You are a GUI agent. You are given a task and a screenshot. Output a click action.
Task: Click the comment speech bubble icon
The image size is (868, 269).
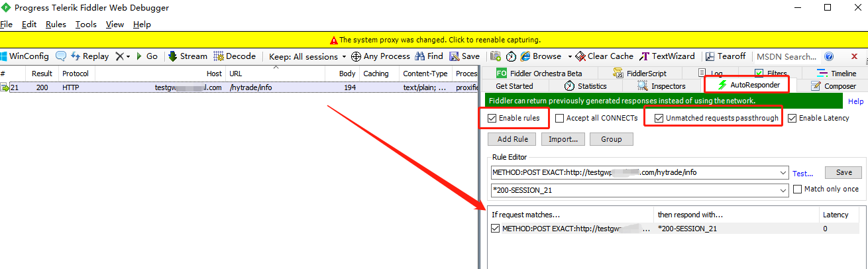tap(61, 56)
